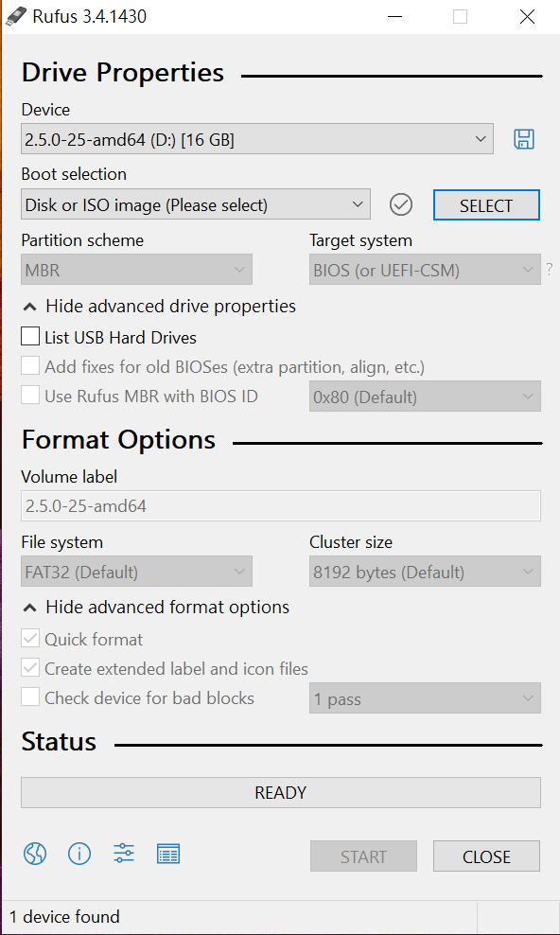
Task: Click the save drive image floppy icon
Action: [x=524, y=139]
